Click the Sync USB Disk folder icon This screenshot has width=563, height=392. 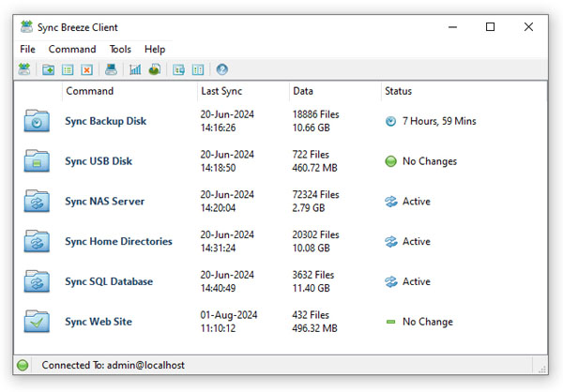pyautogui.click(x=37, y=160)
